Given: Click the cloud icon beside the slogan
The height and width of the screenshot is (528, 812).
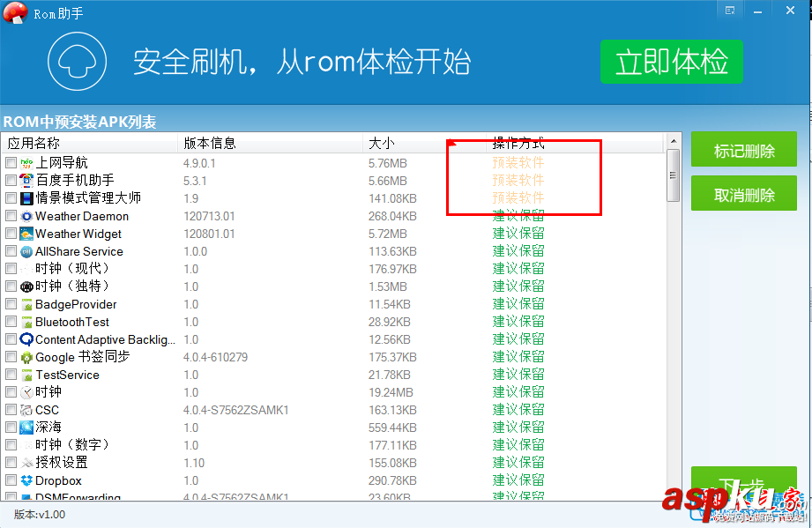Looking at the screenshot, I should (77, 61).
